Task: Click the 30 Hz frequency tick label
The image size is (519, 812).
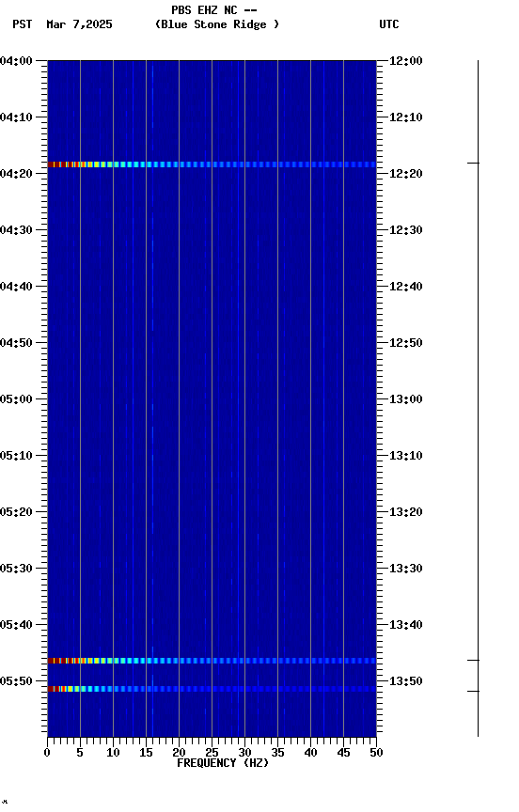Action: (x=244, y=753)
